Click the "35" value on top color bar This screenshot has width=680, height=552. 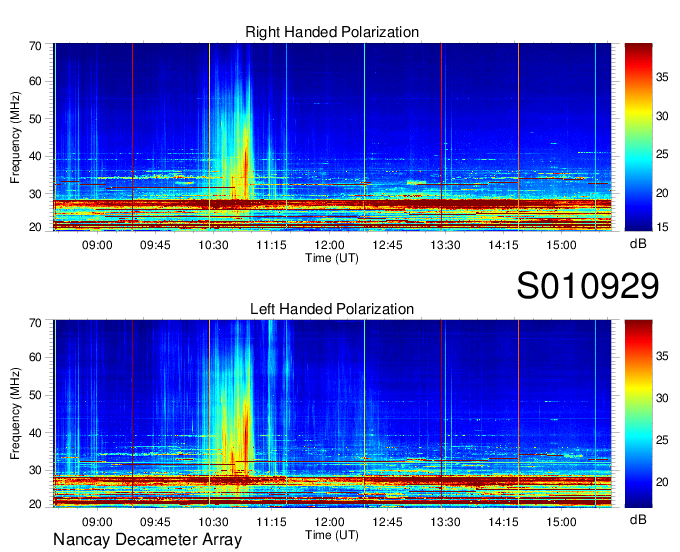click(662, 77)
